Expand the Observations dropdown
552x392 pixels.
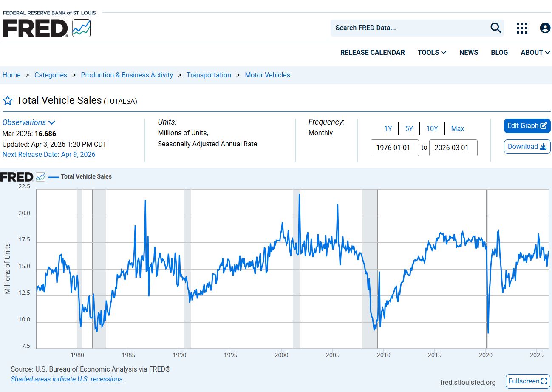tap(29, 122)
